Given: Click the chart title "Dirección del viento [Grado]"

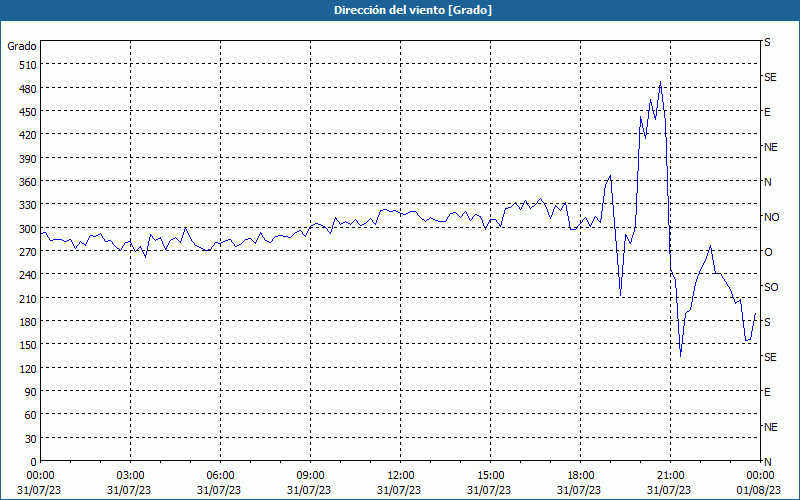Looking at the screenshot, I should point(413,10).
